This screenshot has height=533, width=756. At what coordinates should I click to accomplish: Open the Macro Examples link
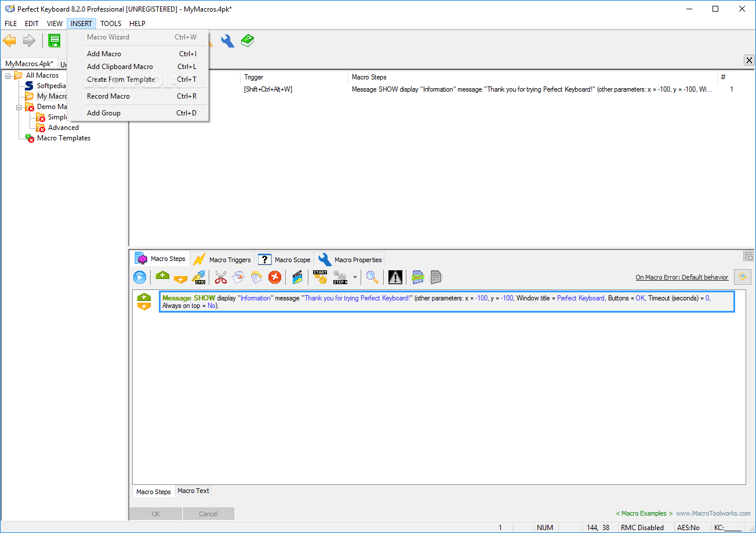pos(644,513)
